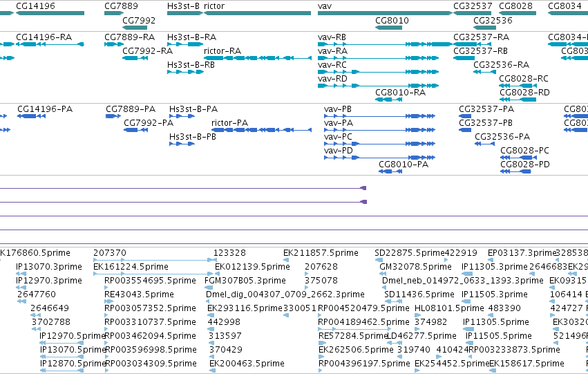Click the CG32536 gene label
This screenshot has width=588, height=374.
[493, 20]
